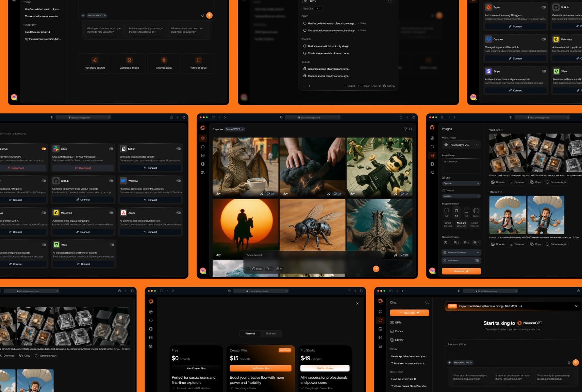Click the filter funnel icon in Explore header
582x392 pixels.
[x=405, y=129]
